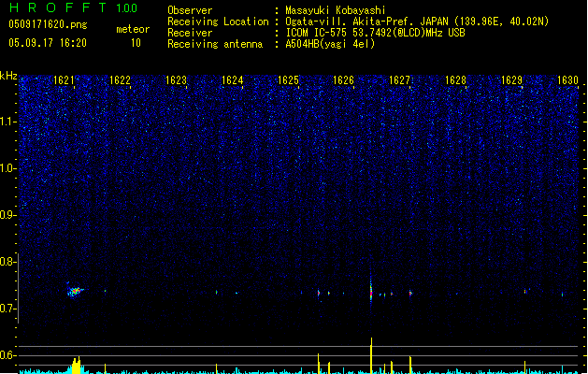Click the Observer label
Viewport: 588px width, 374px height.
190,10
